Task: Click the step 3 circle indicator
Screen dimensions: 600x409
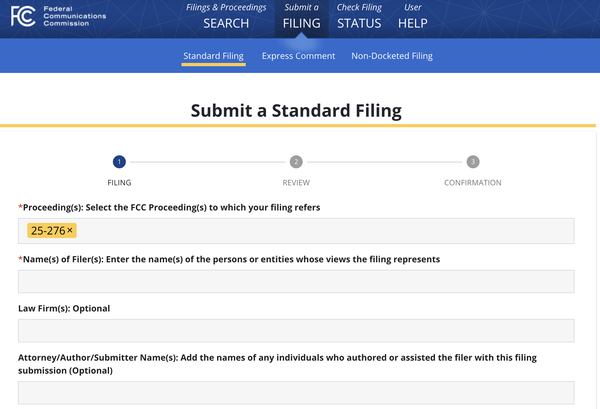Action: (473, 162)
